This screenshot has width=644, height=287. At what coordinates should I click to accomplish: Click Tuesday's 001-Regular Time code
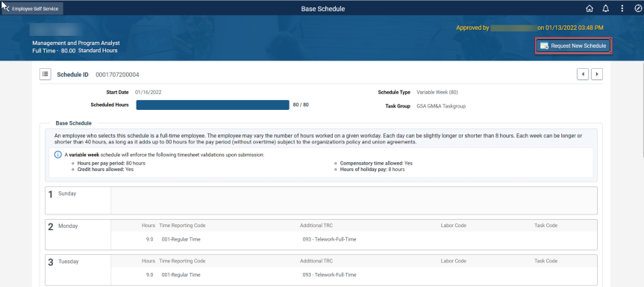pyautogui.click(x=181, y=274)
